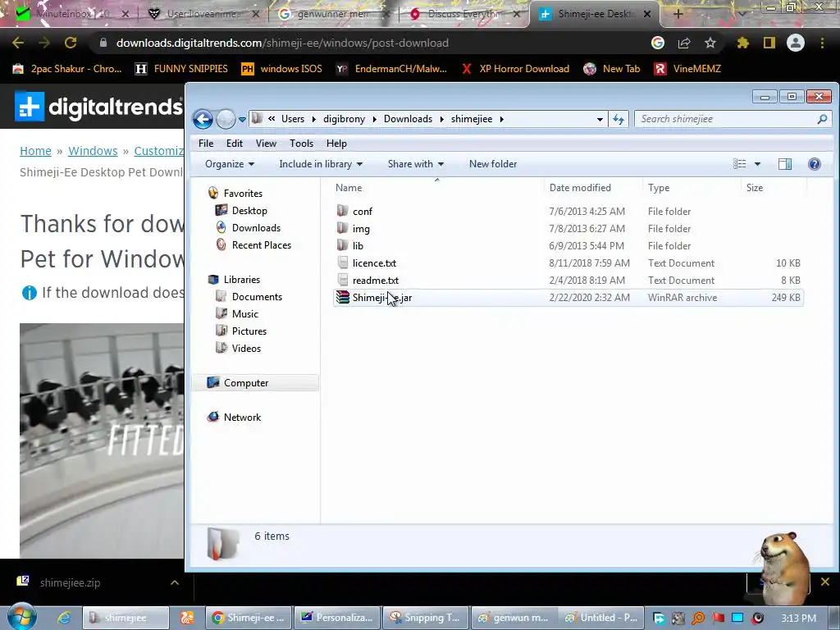Open windows ISOS bookmark
840x630 pixels.
282,69
